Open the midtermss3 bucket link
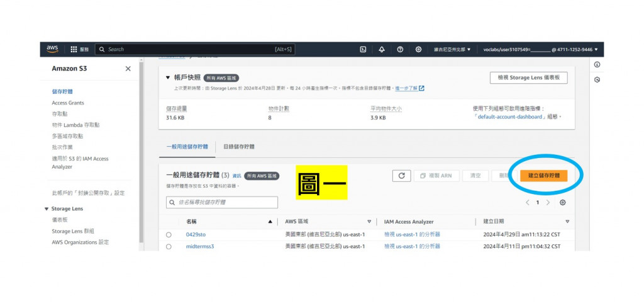This screenshot has height=306, width=644. coord(200,246)
